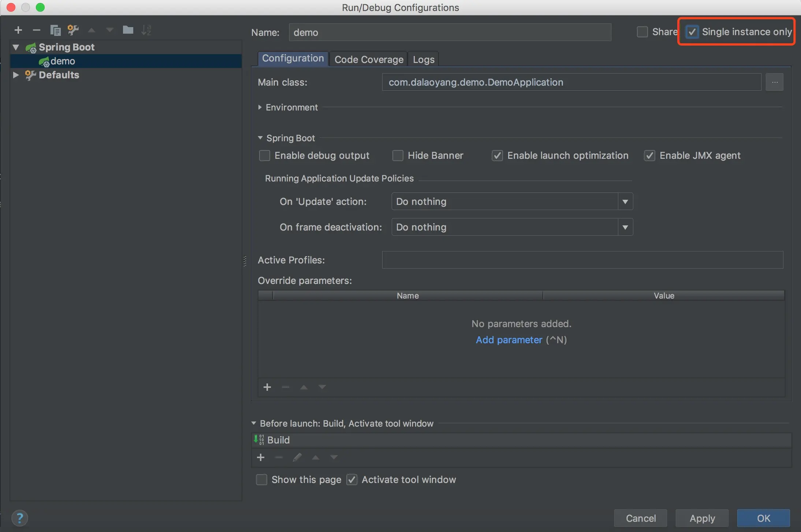Enable debug output checkbox
This screenshot has width=801, height=532.
coord(265,156)
